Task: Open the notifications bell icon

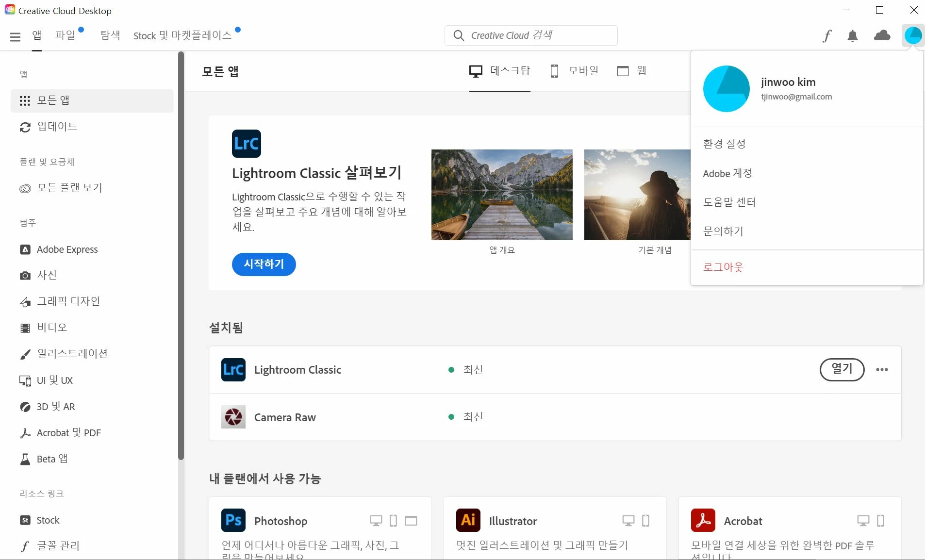Action: coord(853,36)
